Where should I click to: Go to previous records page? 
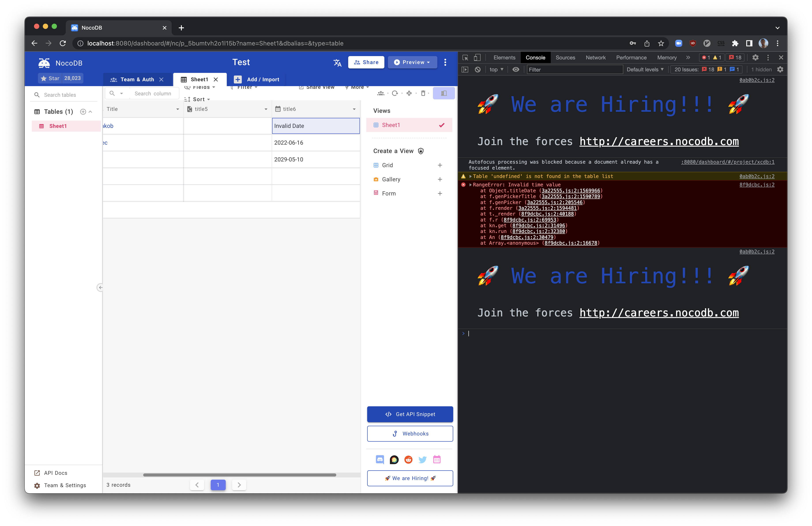pos(197,485)
